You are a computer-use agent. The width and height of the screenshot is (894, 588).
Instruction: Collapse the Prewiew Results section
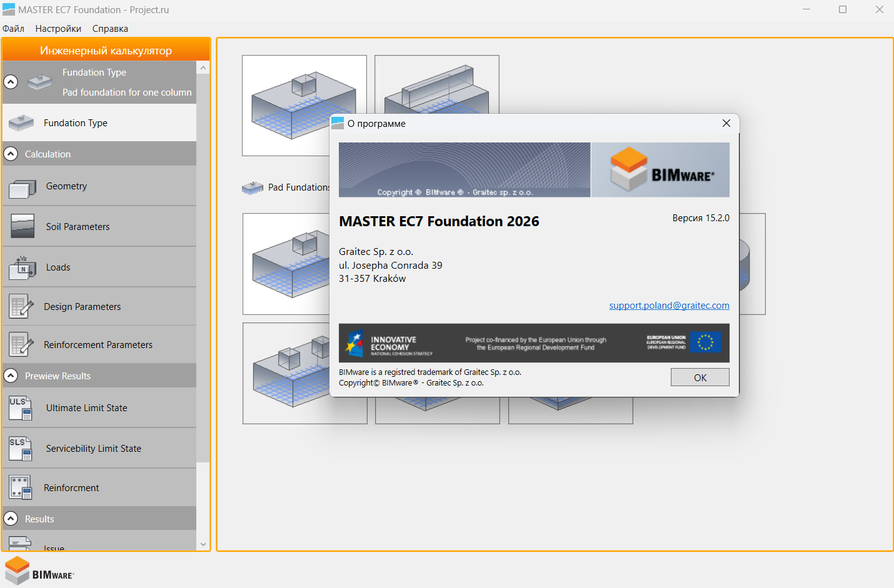coord(11,376)
